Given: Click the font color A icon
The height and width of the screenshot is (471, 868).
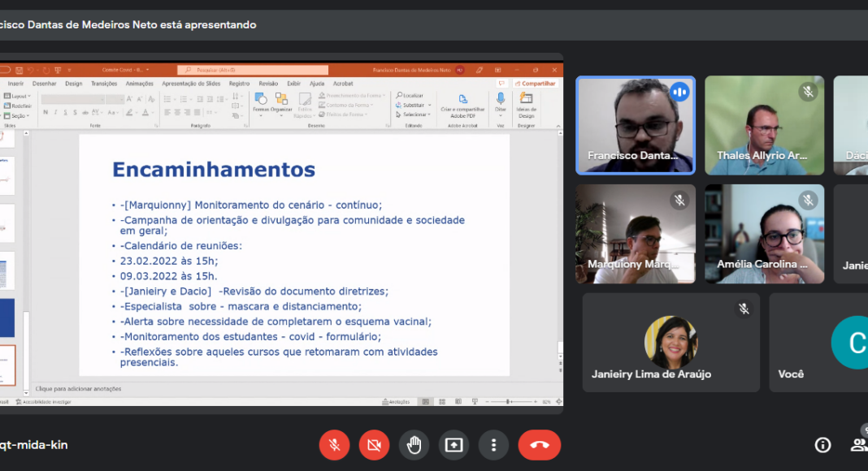Looking at the screenshot, I should (145, 113).
